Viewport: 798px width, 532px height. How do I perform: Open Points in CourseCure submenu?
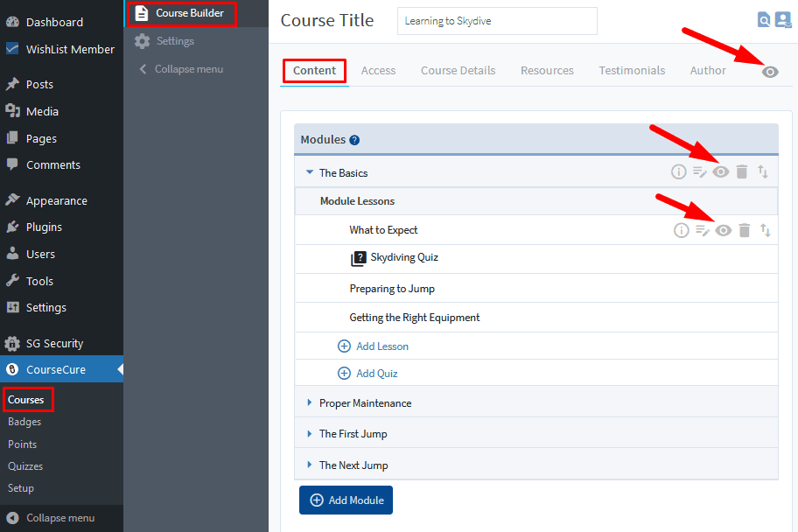tap(23, 444)
